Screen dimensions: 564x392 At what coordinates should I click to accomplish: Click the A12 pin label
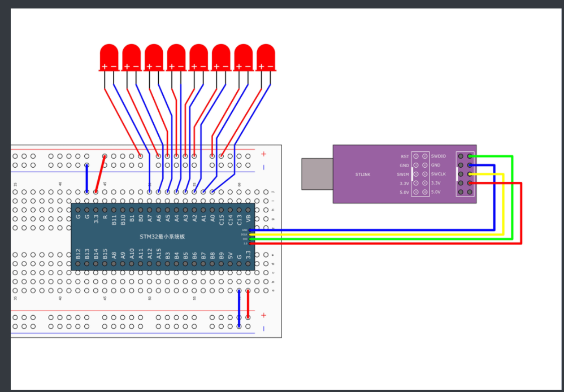(x=150, y=254)
